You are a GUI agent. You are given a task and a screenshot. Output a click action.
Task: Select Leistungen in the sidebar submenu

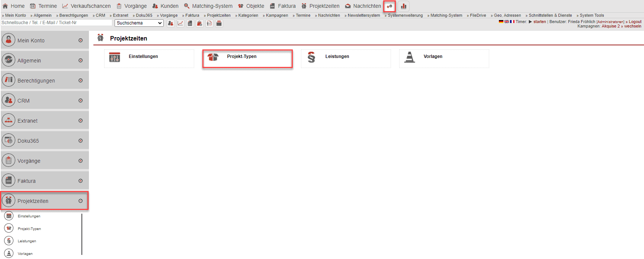(x=27, y=241)
